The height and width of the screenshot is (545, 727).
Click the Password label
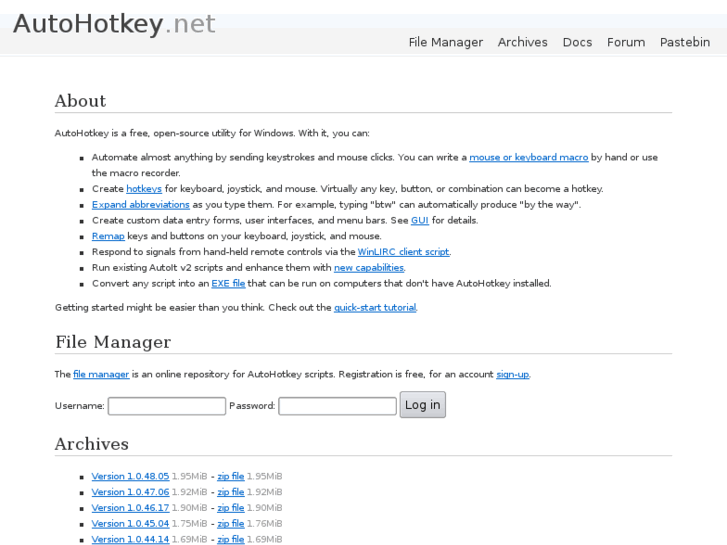[252, 406]
